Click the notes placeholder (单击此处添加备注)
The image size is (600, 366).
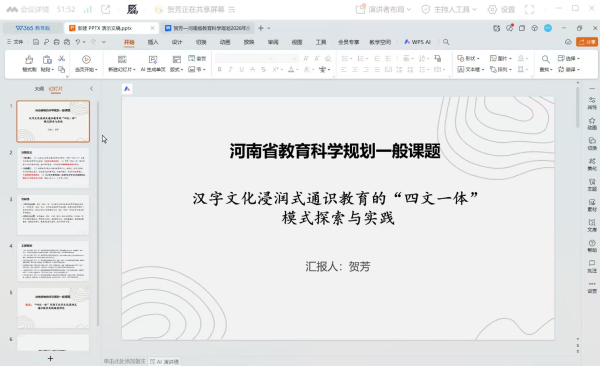click(x=125, y=361)
